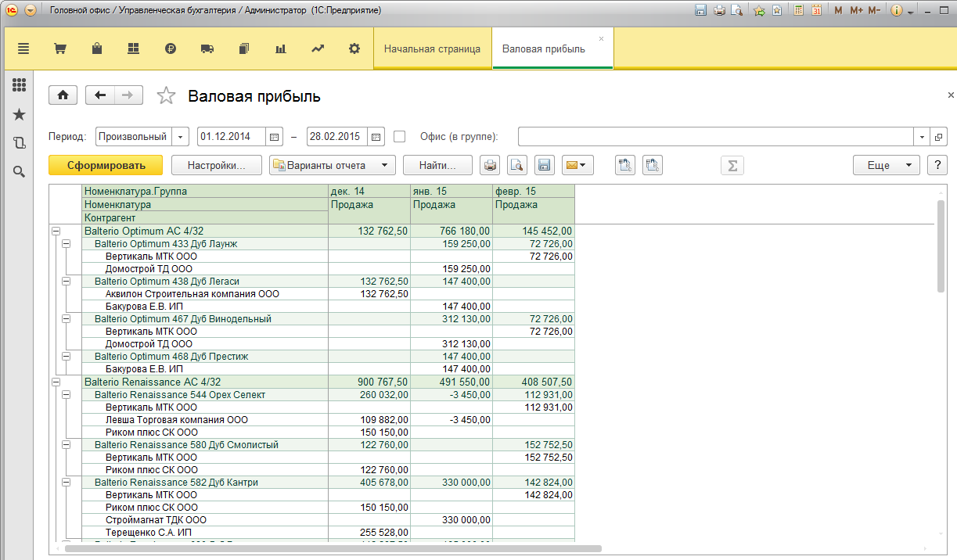Go to the home page button
Viewport: 957px width, 560px height.
(63, 95)
